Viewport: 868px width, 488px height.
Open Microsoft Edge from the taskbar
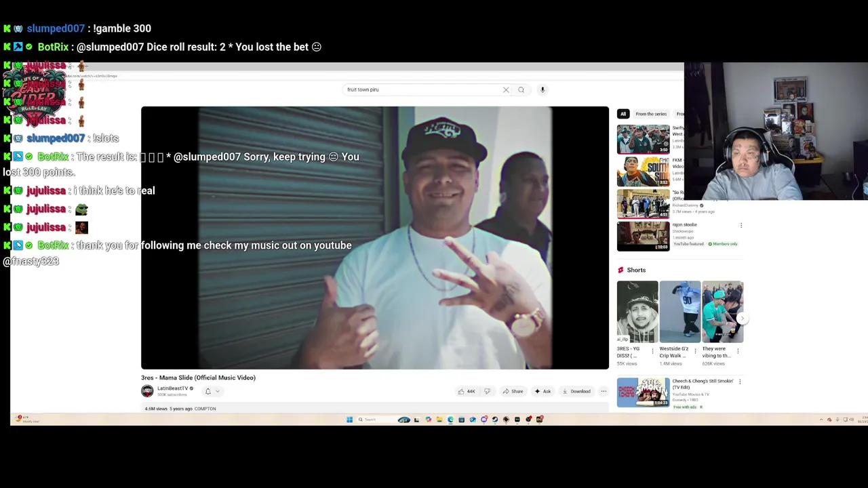click(450, 420)
